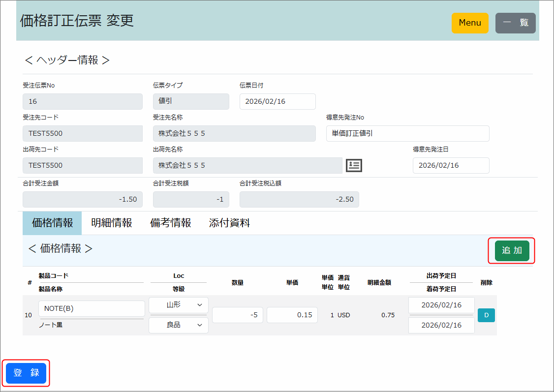Open the 等級 dropdown showing 良品

tap(178, 325)
